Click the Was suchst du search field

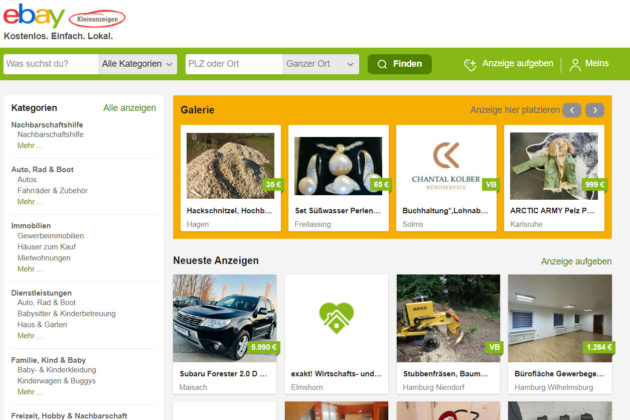tap(50, 64)
